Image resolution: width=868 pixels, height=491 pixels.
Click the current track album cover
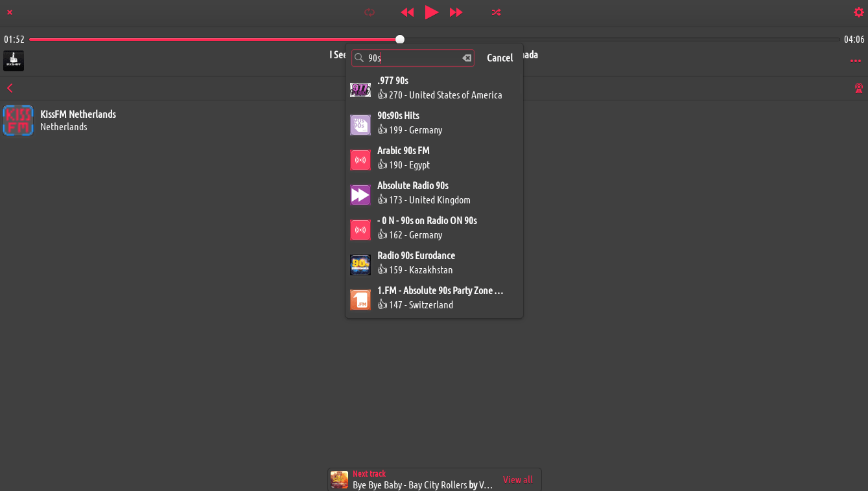tap(14, 61)
